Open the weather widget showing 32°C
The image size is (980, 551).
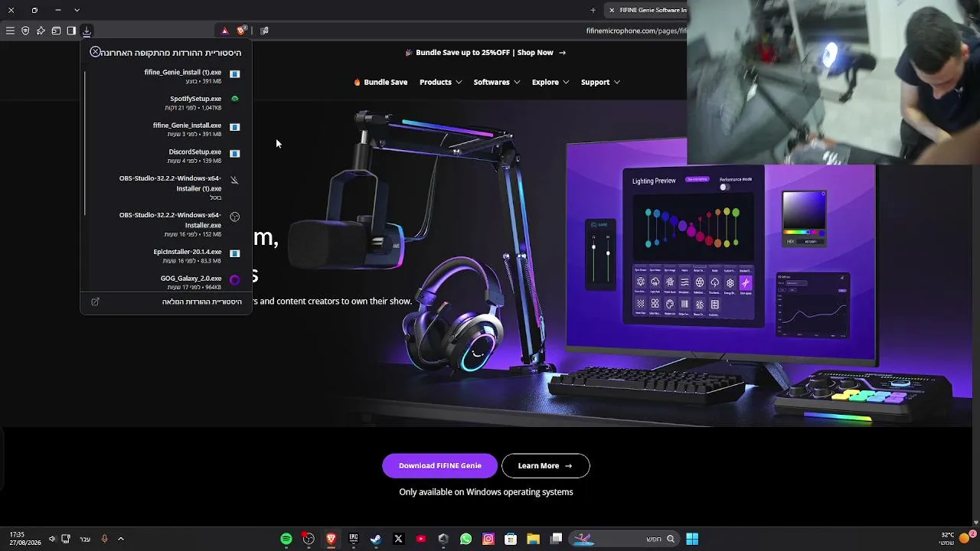tap(955, 539)
